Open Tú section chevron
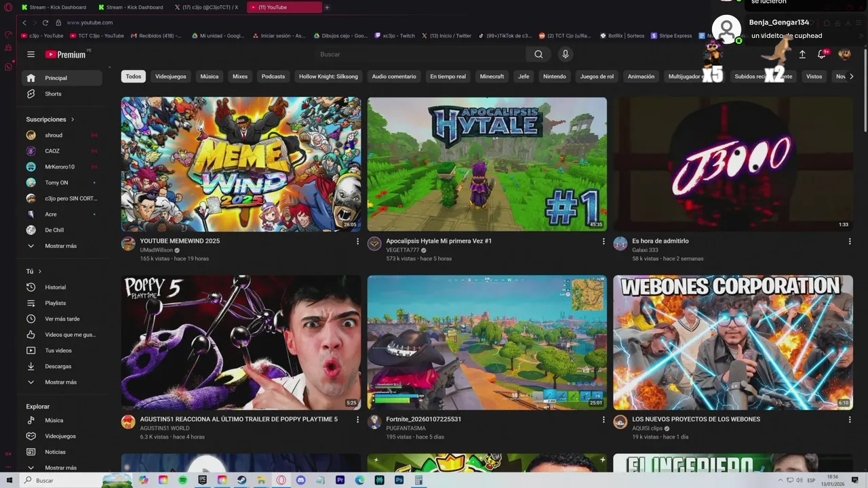This screenshot has width=868, height=488. [39, 271]
